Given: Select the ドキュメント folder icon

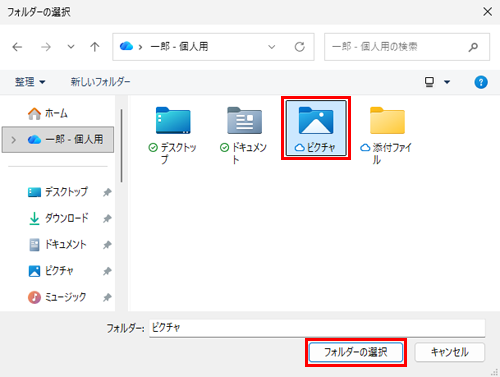Looking at the screenshot, I should 245,120.
